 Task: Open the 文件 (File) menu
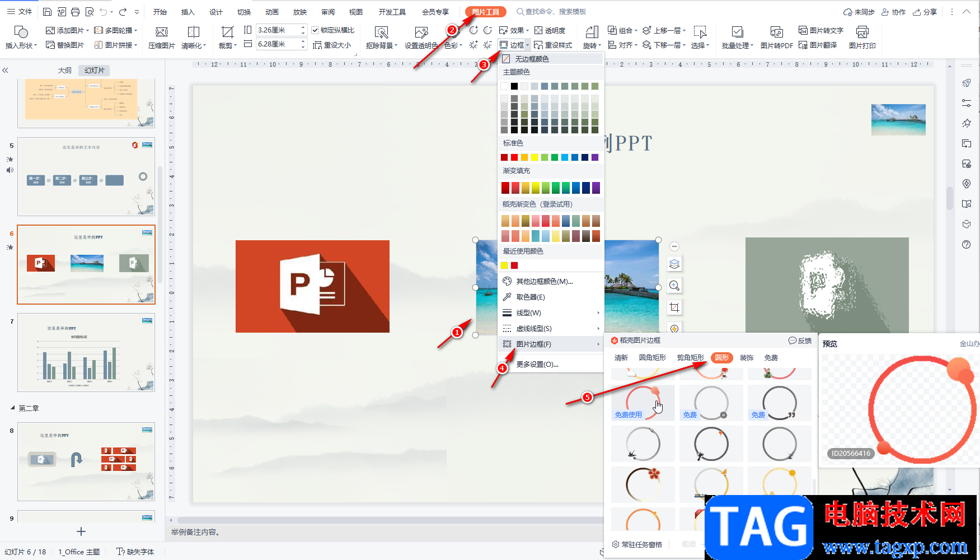(20, 12)
